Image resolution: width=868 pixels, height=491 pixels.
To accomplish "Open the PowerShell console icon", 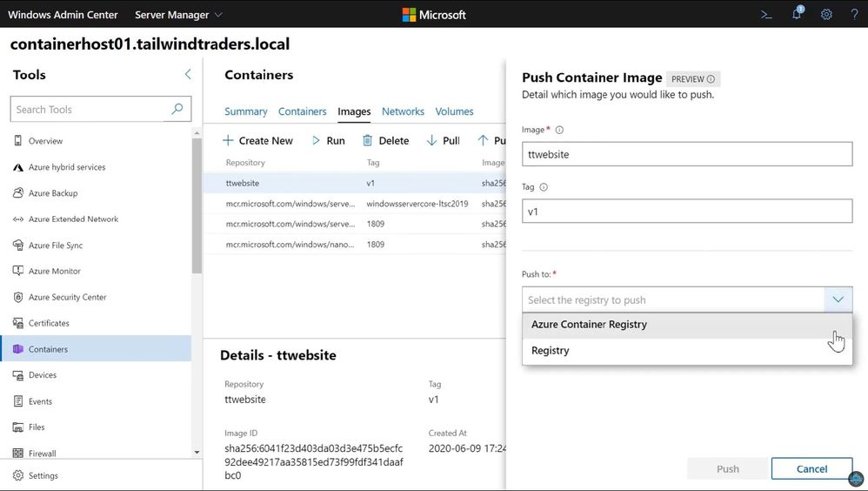I will tap(766, 15).
